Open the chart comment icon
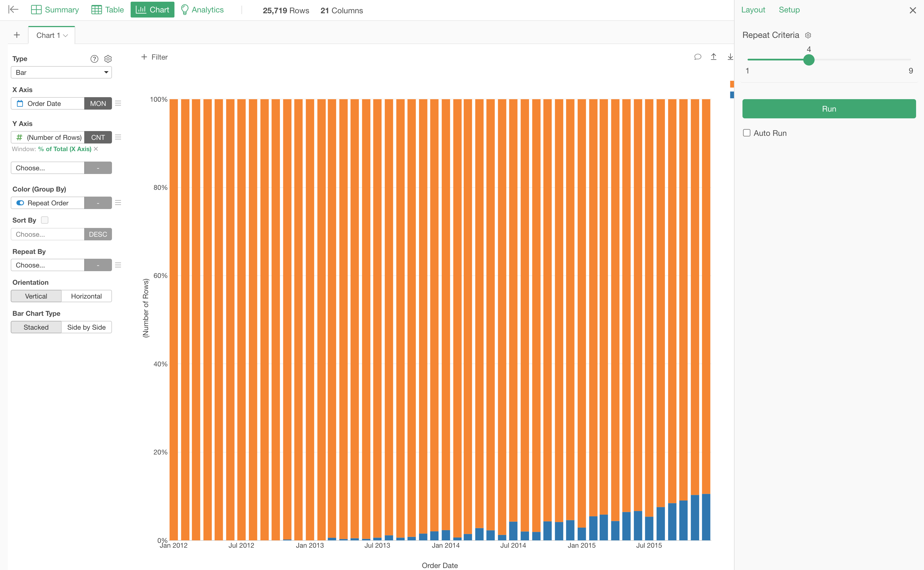The height and width of the screenshot is (570, 924). [697, 57]
